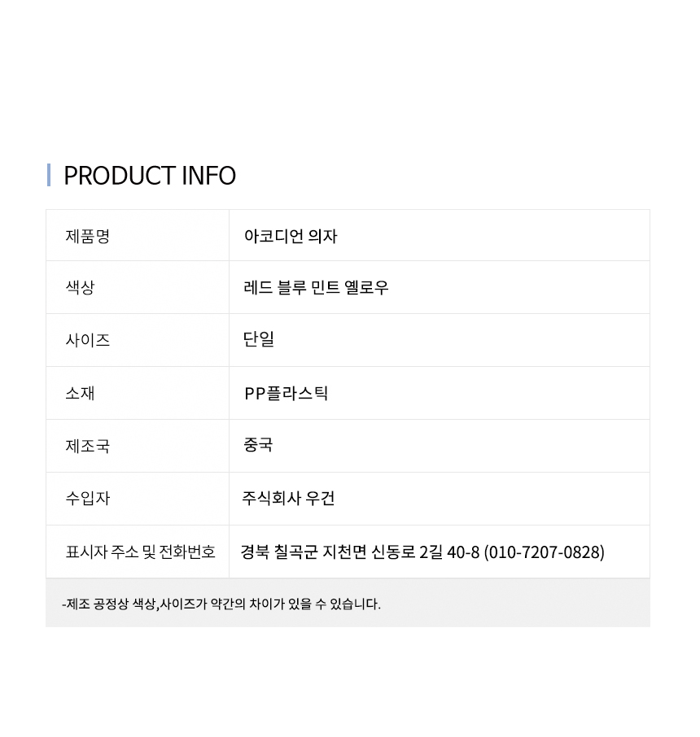Select the 색상 row label
This screenshot has height=737, width=700.
[x=80, y=287]
